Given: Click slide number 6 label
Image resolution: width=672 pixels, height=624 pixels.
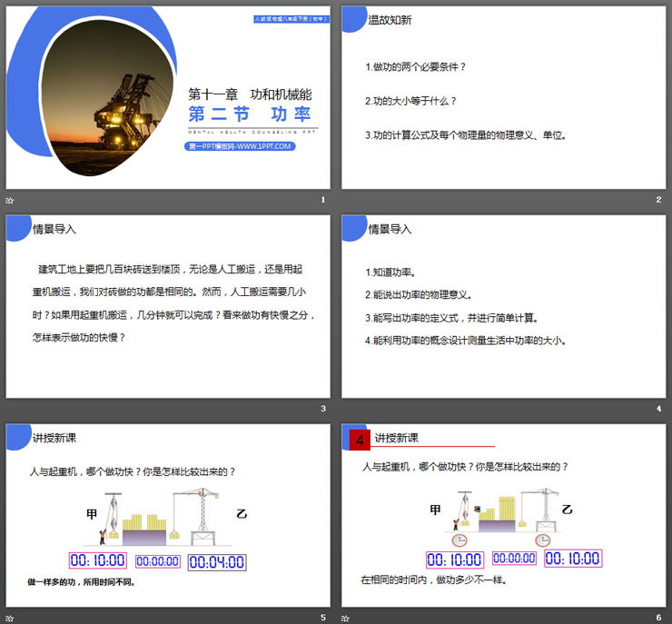Looking at the screenshot, I should click(x=658, y=617).
